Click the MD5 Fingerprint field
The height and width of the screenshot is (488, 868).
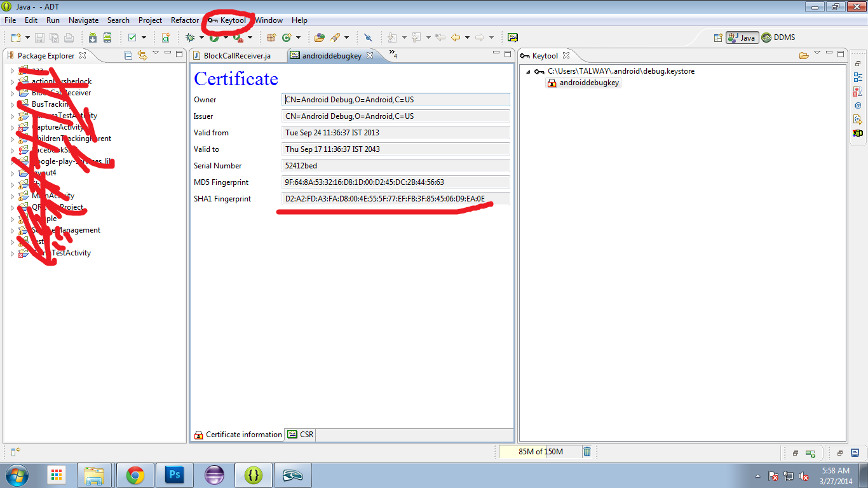396,182
